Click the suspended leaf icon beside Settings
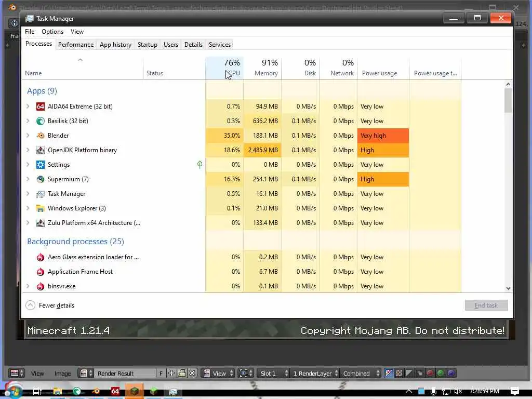 coord(200,165)
